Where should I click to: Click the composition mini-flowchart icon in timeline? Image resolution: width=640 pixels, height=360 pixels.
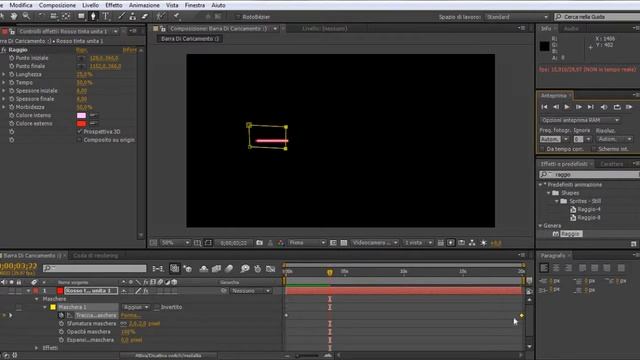(x=158, y=269)
